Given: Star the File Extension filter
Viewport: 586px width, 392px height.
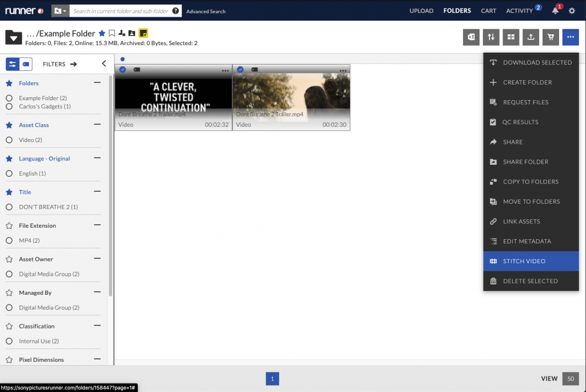Looking at the screenshot, I should pyautogui.click(x=9, y=225).
